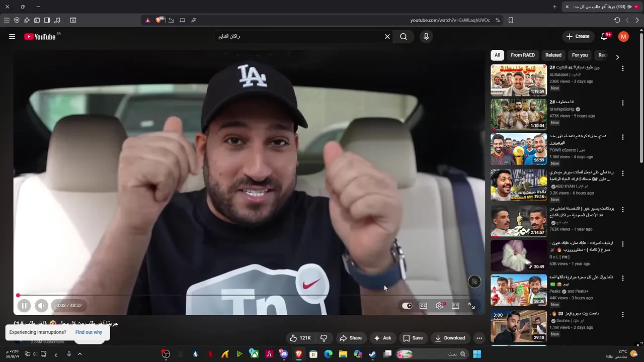The width and height of the screenshot is (644, 362).
Task: Pause the video playback
Action: 24,305
